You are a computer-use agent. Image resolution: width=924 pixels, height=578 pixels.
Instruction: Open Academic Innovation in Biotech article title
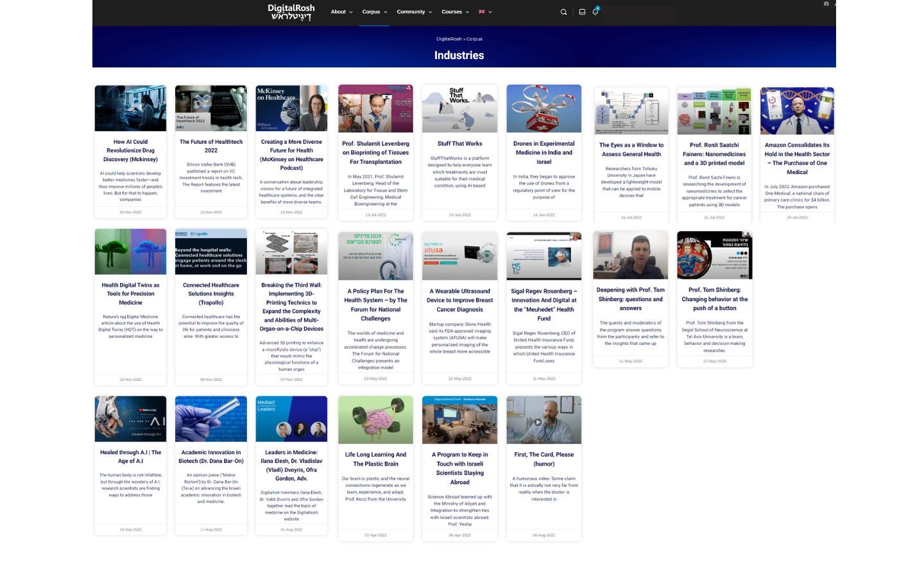coord(211,457)
